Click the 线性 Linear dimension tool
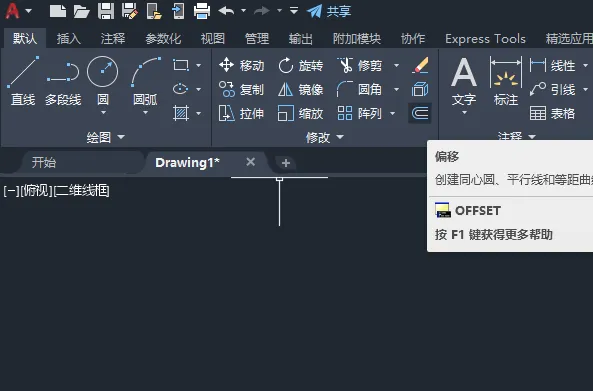Viewport: 593px width, 391px height. click(553, 65)
